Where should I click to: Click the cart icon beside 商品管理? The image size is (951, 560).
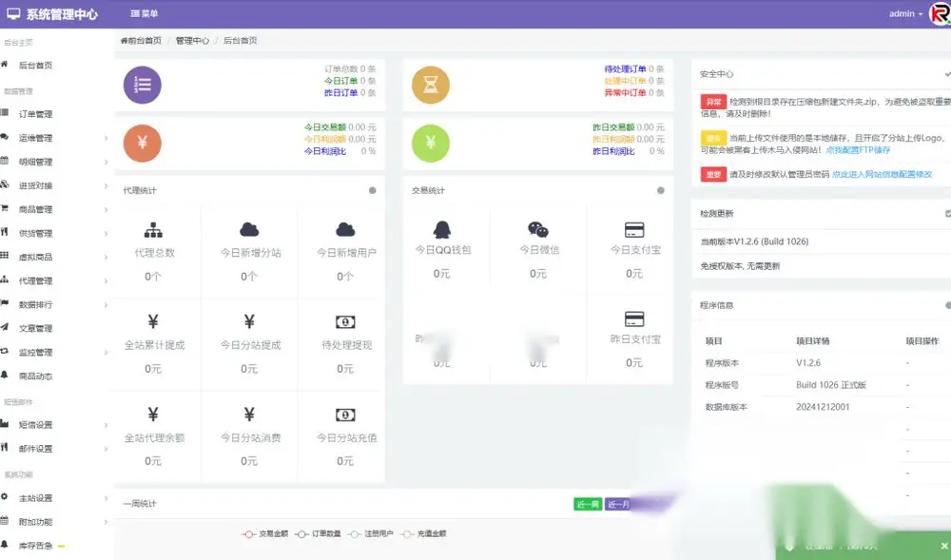(x=4, y=208)
